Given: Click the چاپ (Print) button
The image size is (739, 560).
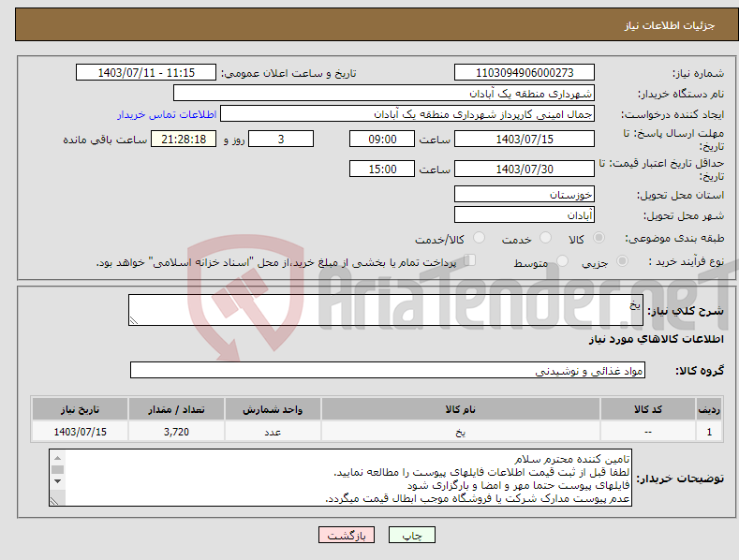Looking at the screenshot, I should (411, 535).
